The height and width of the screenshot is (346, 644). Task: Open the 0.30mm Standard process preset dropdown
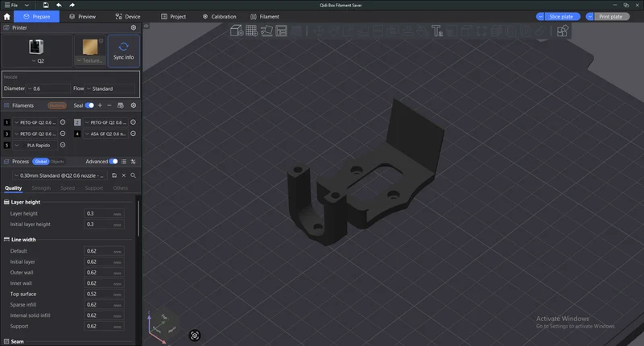60,175
